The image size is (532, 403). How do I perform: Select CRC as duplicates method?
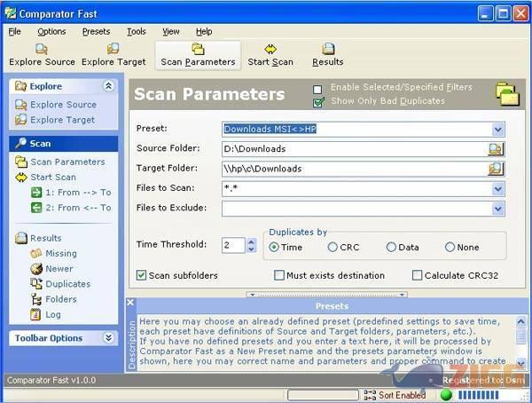[332, 248]
